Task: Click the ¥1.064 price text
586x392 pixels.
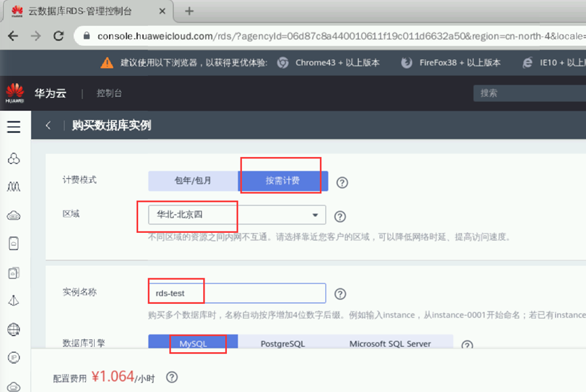Action: point(113,376)
